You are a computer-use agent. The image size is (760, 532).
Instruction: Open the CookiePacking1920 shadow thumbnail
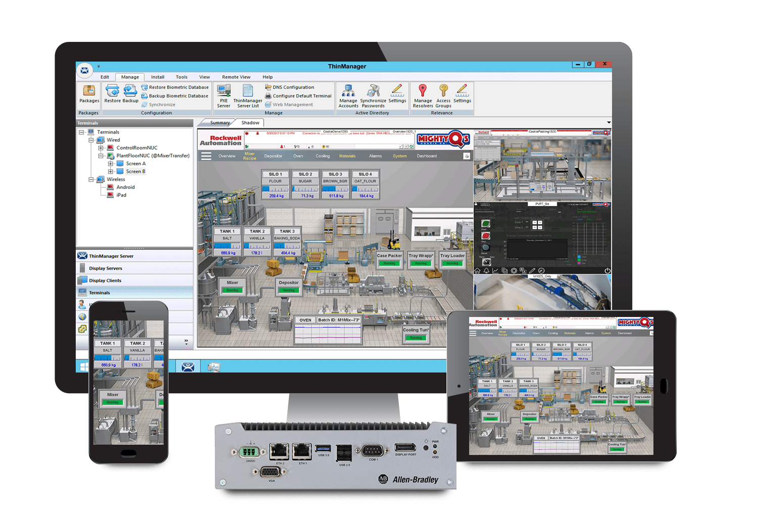point(542,166)
